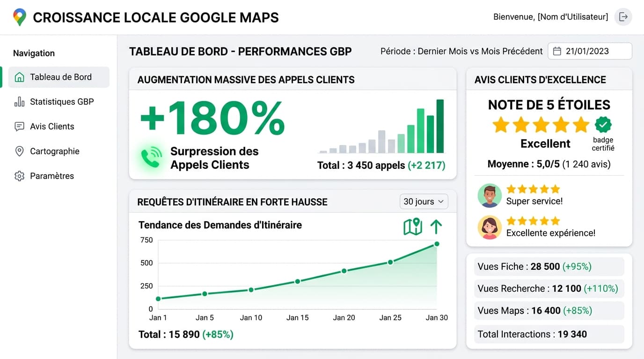
Task: Click Tendance des Demandes d'Itinéraire title
Action: coord(220,225)
